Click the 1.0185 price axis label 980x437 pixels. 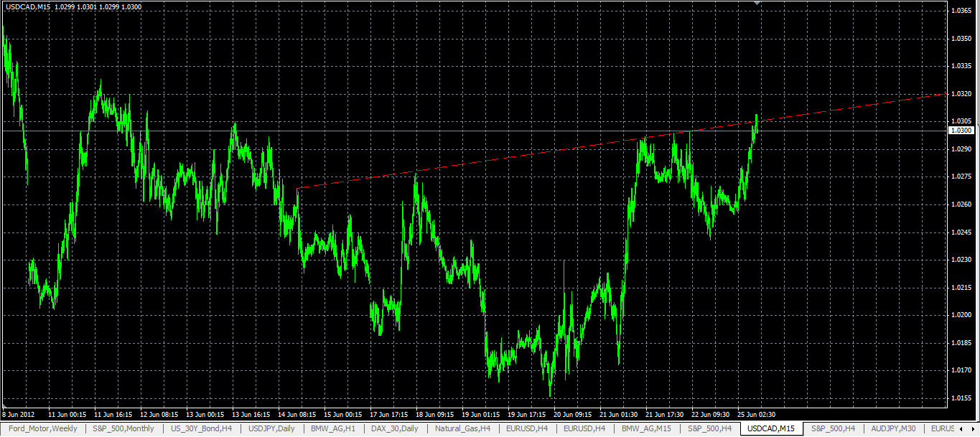pos(961,343)
